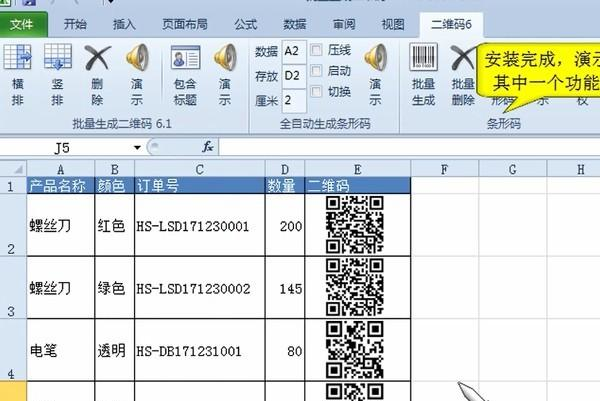This screenshot has height=401, width=600.
Task: Select the 螺丝刀 cell in row 2
Action: 60,225
